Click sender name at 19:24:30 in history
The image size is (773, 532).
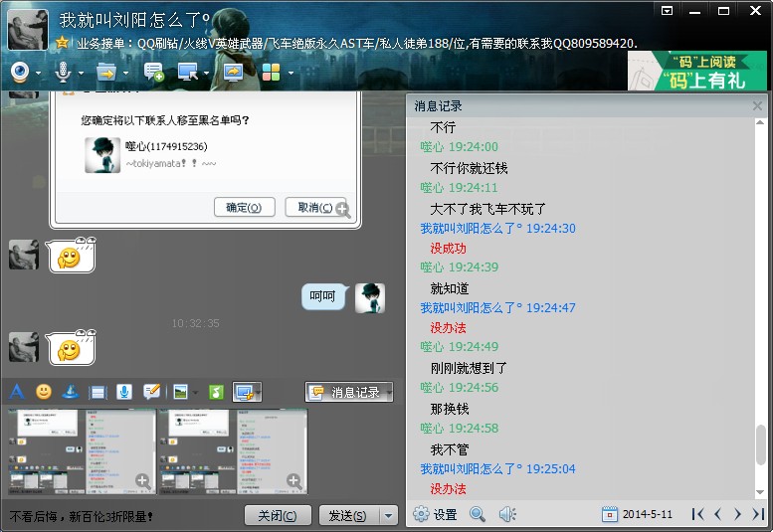pos(471,228)
